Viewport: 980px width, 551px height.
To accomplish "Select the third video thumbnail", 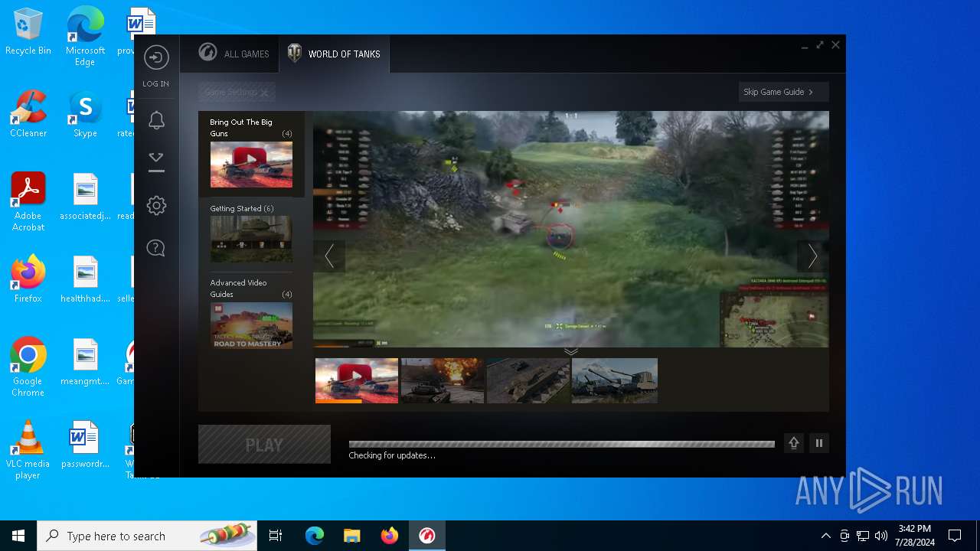I will pos(528,380).
